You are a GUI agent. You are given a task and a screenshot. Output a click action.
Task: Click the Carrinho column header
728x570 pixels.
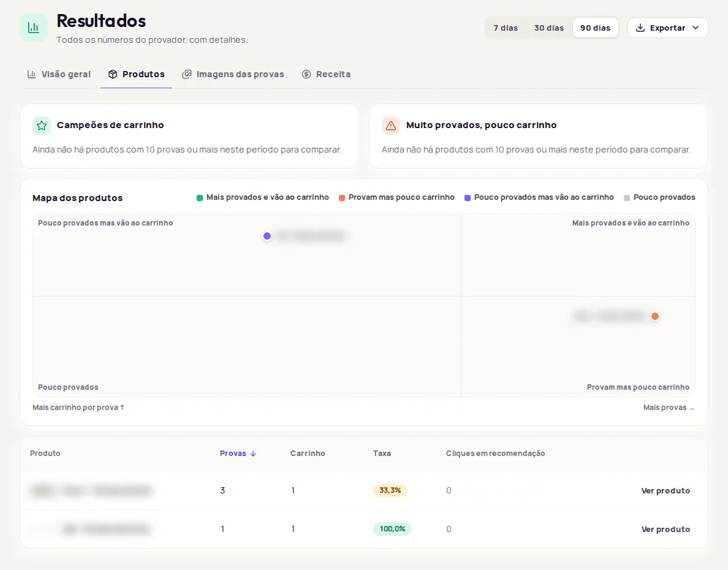point(308,454)
